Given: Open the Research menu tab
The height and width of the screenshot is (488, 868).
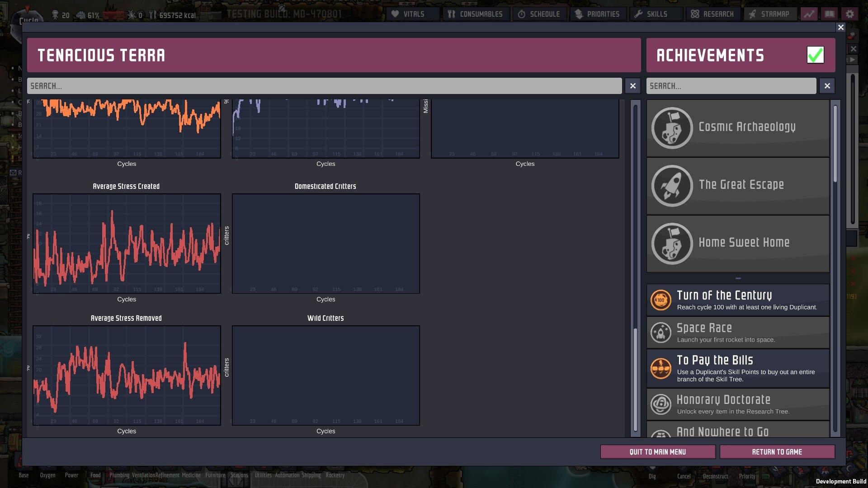Looking at the screenshot, I should click(x=713, y=14).
